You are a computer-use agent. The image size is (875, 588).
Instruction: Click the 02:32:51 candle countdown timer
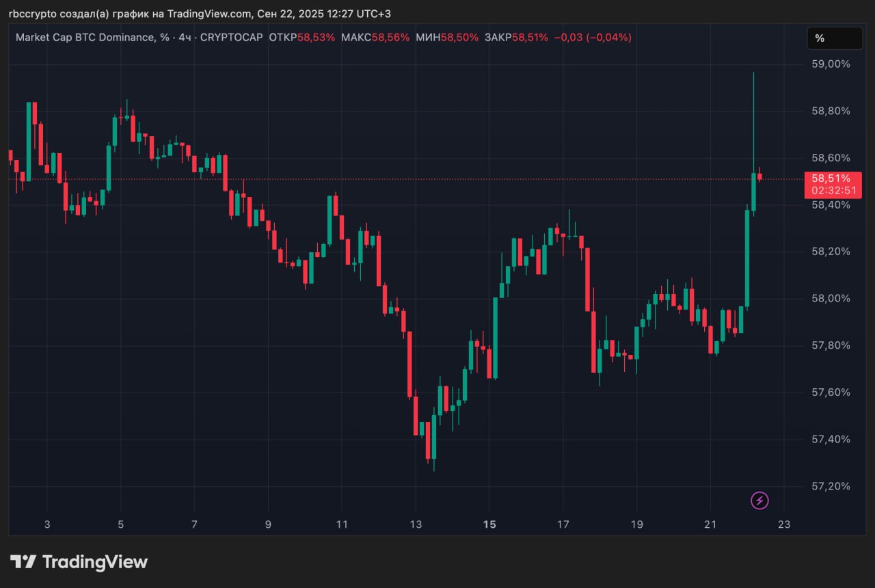click(833, 190)
